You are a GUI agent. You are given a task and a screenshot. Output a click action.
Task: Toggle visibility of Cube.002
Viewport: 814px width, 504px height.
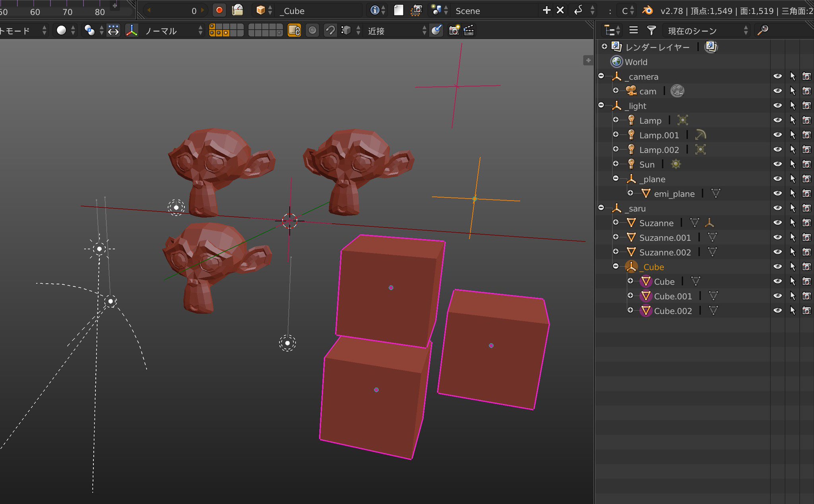pyautogui.click(x=777, y=311)
